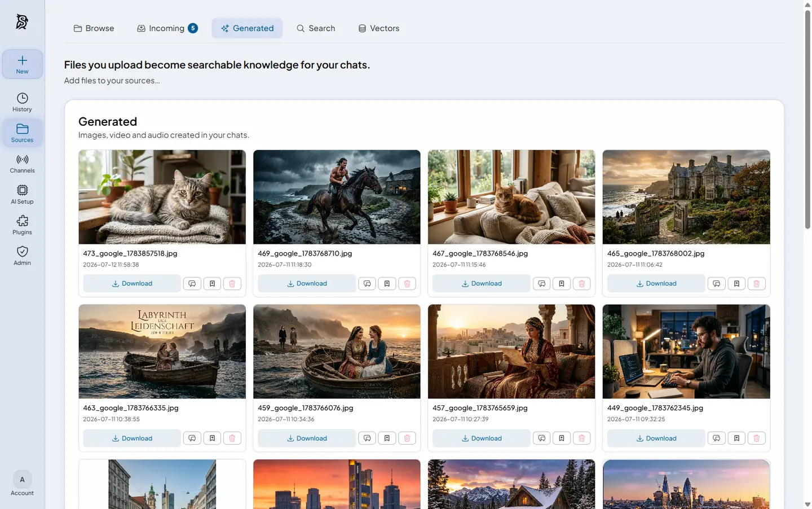Viewport: 812px width, 509px height.
Task: Open the Plugins sidebar icon
Action: click(x=22, y=225)
